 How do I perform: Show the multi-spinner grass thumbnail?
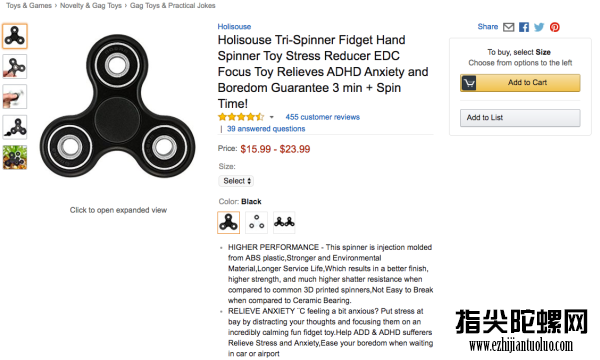click(15, 157)
